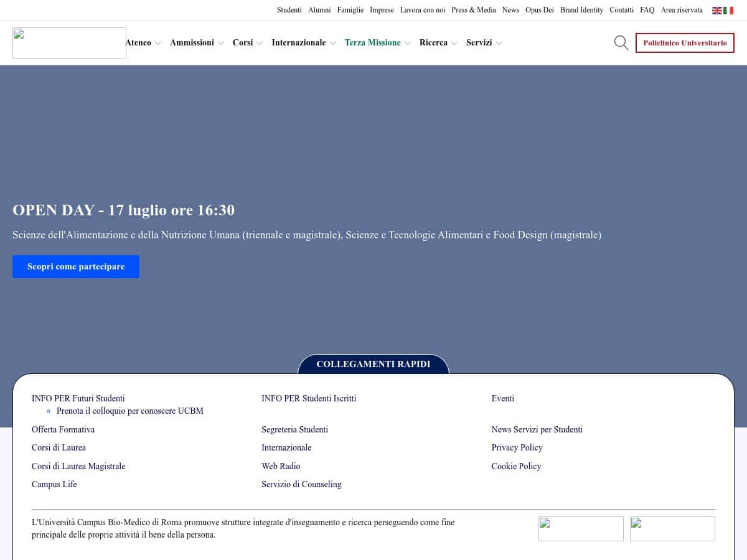Switch to English via UK flag
This screenshot has height=560, width=747.
pyautogui.click(x=717, y=11)
